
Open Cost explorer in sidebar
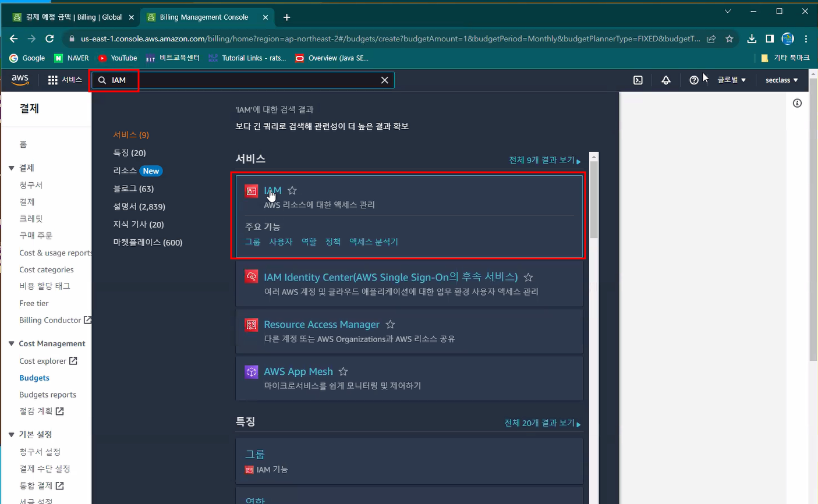48,361
